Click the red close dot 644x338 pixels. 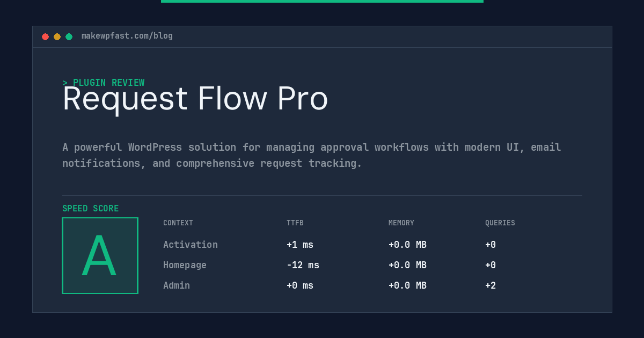point(46,36)
